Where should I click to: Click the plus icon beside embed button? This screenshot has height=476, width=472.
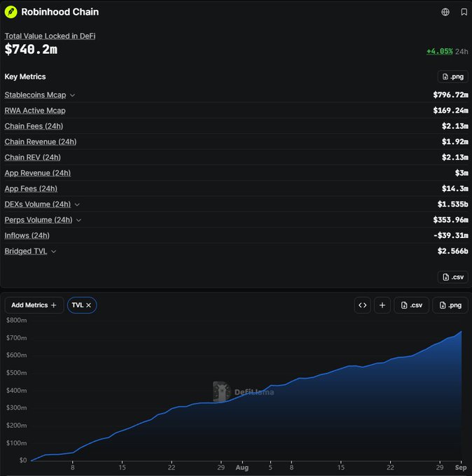(382, 305)
